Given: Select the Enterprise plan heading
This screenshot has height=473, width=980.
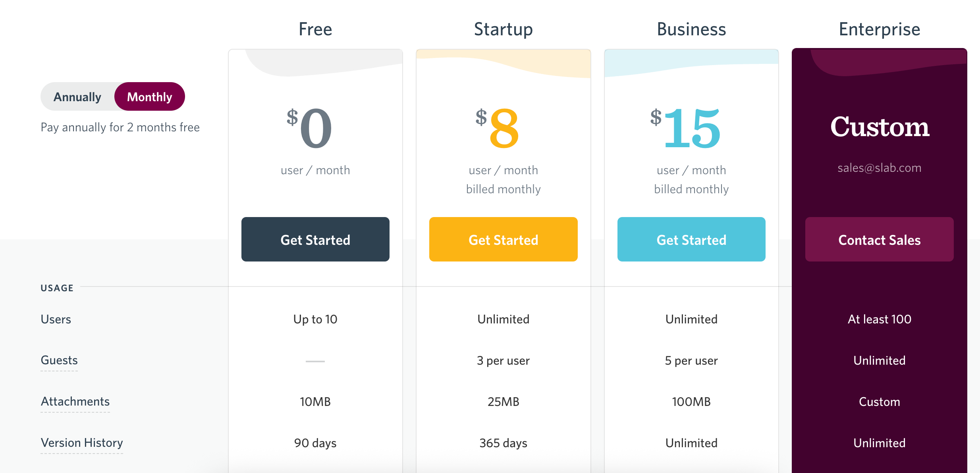Looking at the screenshot, I should (879, 29).
